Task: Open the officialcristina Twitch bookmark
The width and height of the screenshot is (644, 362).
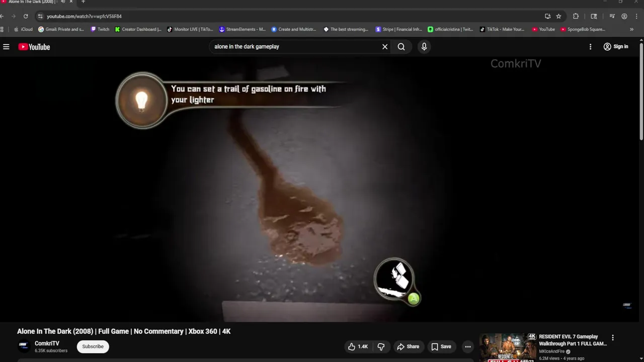Action: coord(451,29)
